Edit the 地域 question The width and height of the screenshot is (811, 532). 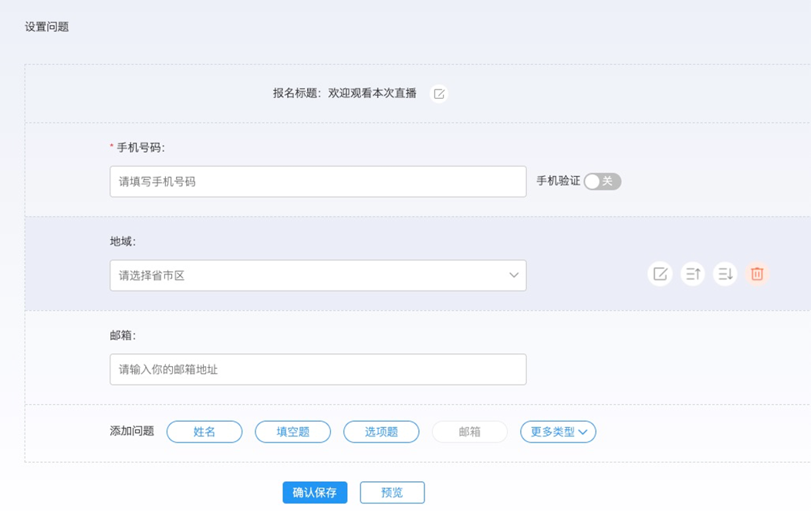pos(660,274)
